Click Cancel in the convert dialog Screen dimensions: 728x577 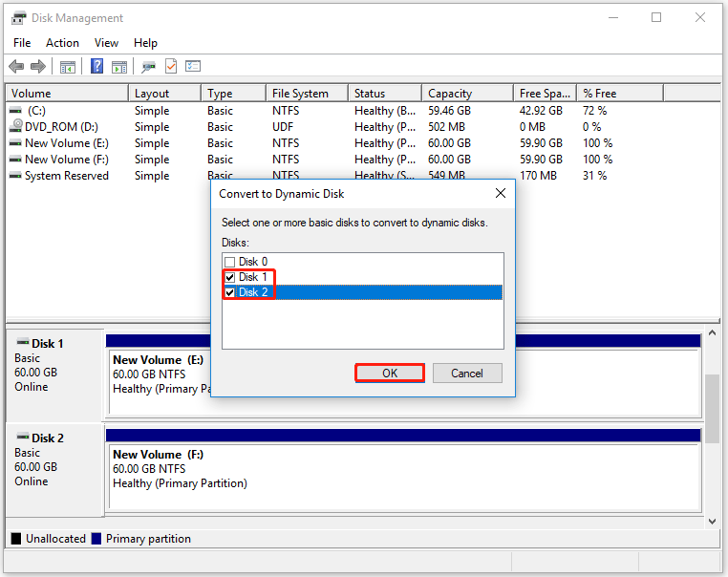(467, 374)
